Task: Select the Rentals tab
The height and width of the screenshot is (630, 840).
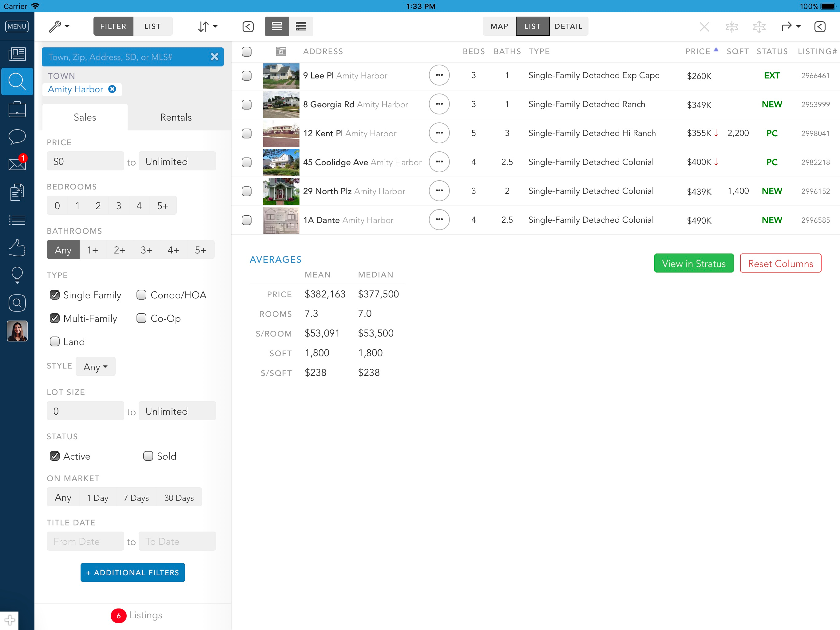Action: coord(176,117)
